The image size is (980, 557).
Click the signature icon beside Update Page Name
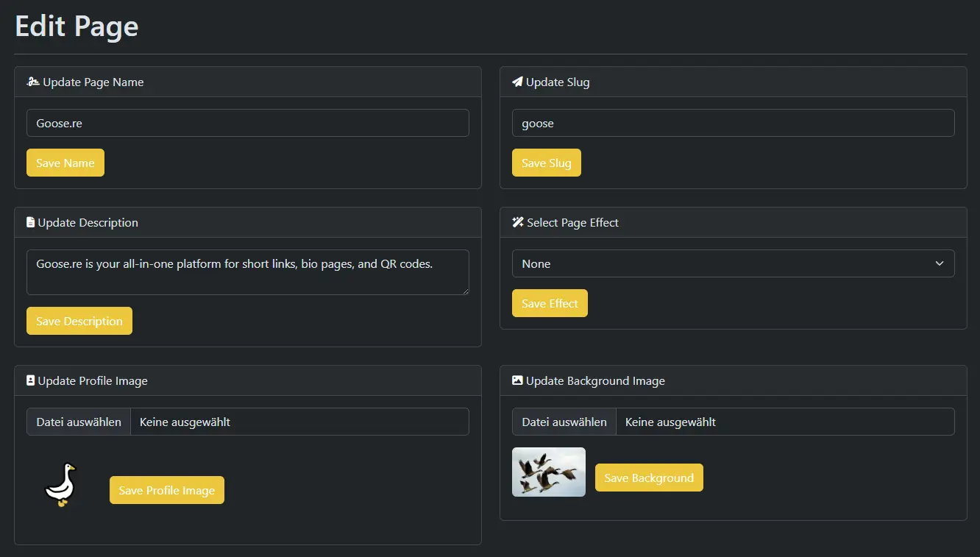click(x=33, y=82)
